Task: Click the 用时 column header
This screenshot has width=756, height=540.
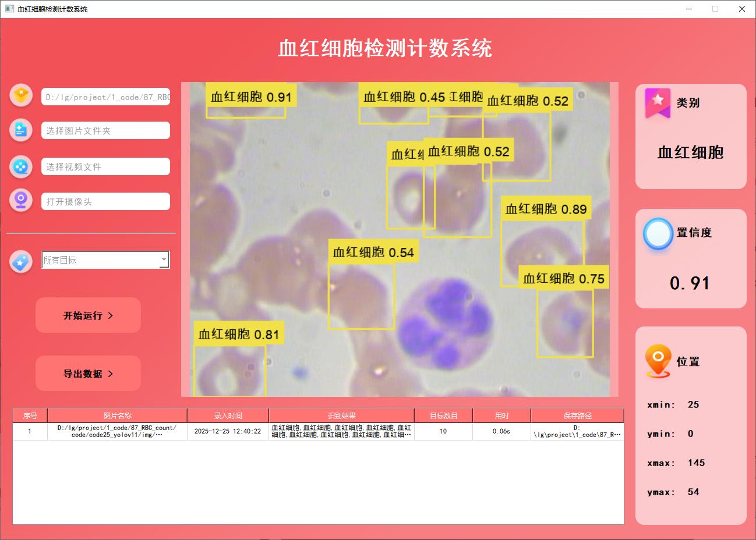Action: click(501, 415)
